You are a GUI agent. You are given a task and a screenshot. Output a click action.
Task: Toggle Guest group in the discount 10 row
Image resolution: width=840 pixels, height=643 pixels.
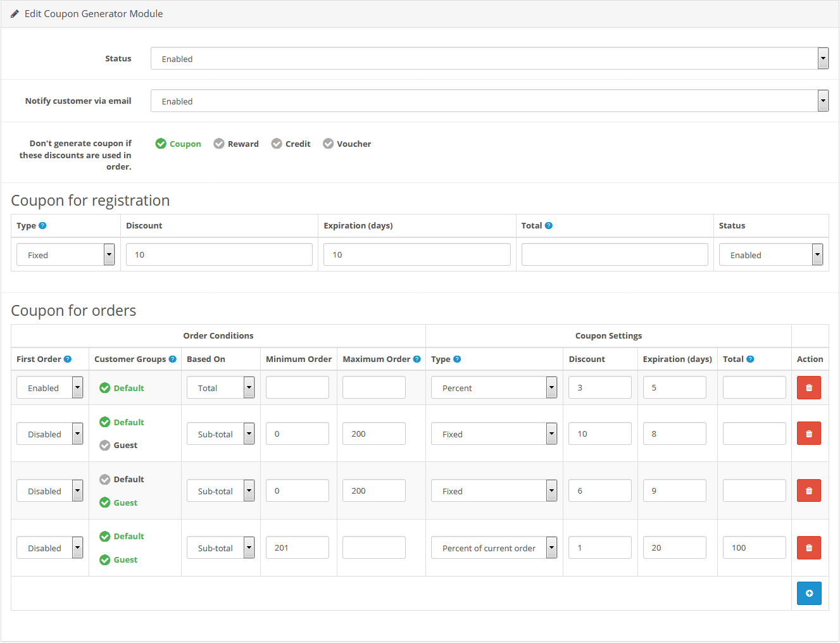pos(105,445)
